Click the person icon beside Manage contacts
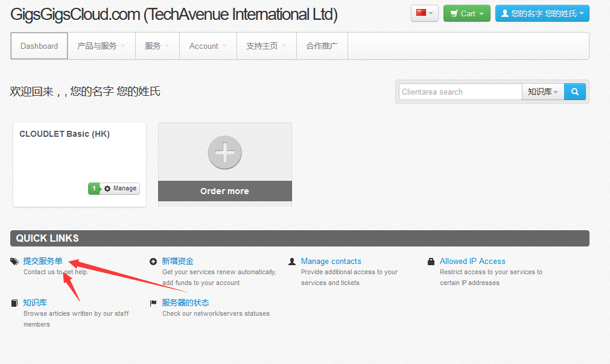Screen dimensions: 610x364 pyautogui.click(x=292, y=262)
